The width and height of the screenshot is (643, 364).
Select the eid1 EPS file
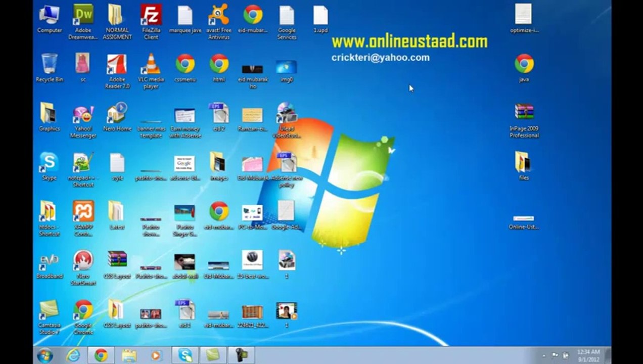pyautogui.click(x=185, y=314)
